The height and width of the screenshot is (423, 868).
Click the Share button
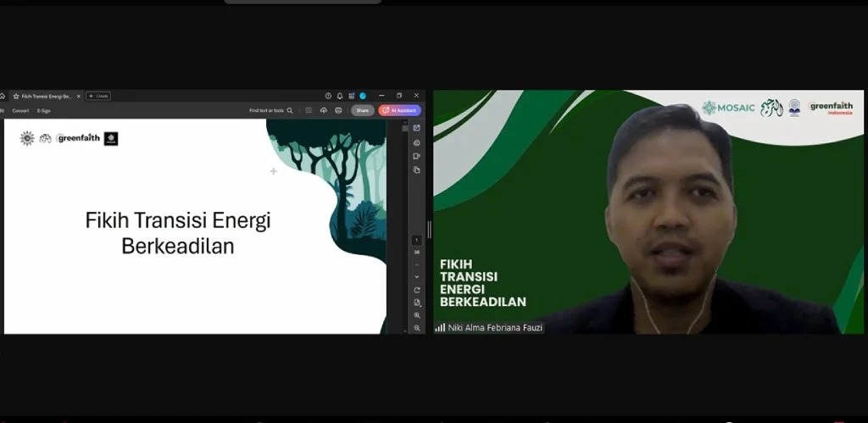(x=363, y=110)
